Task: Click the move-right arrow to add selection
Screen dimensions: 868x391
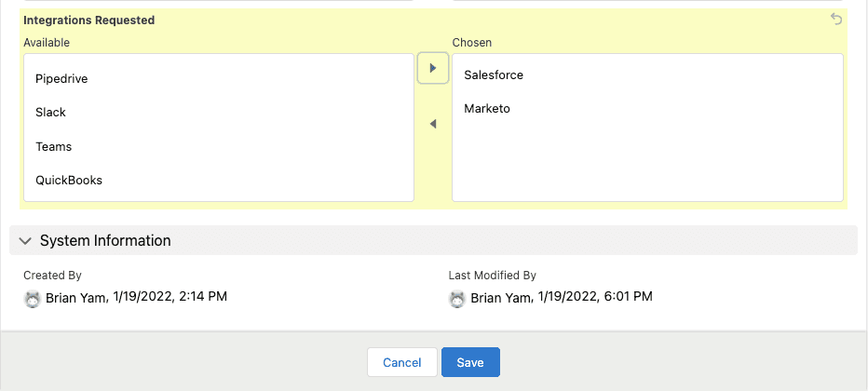Action: tap(433, 68)
